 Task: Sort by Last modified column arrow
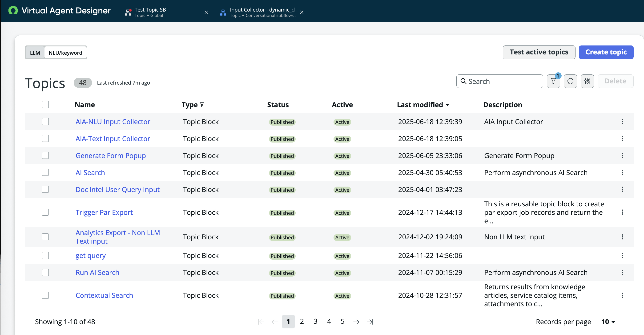(447, 105)
